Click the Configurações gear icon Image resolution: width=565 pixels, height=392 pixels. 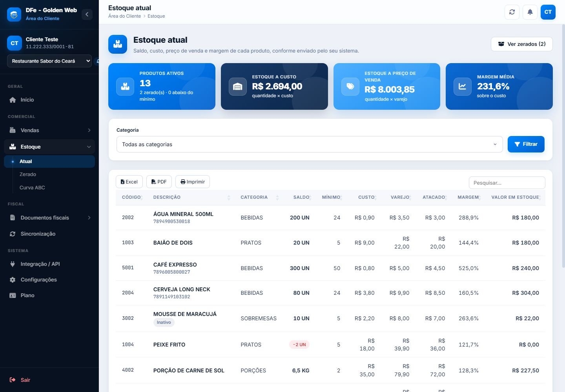point(13,279)
